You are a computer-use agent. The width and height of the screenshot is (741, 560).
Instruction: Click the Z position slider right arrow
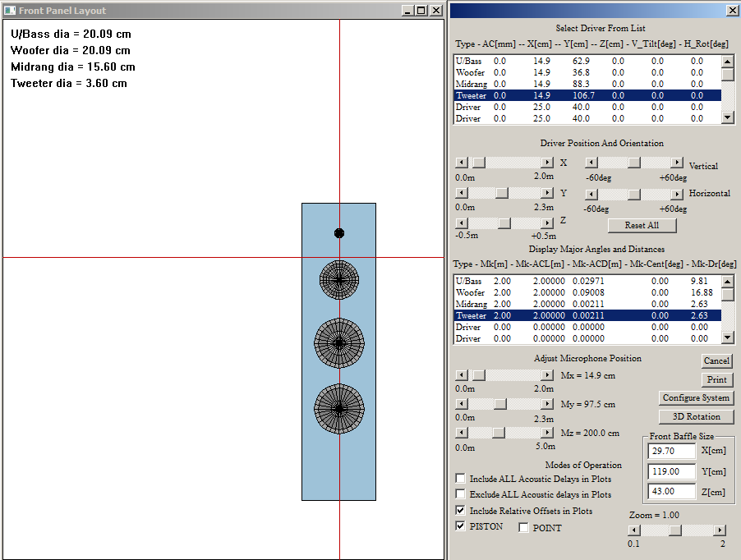pyautogui.click(x=547, y=223)
